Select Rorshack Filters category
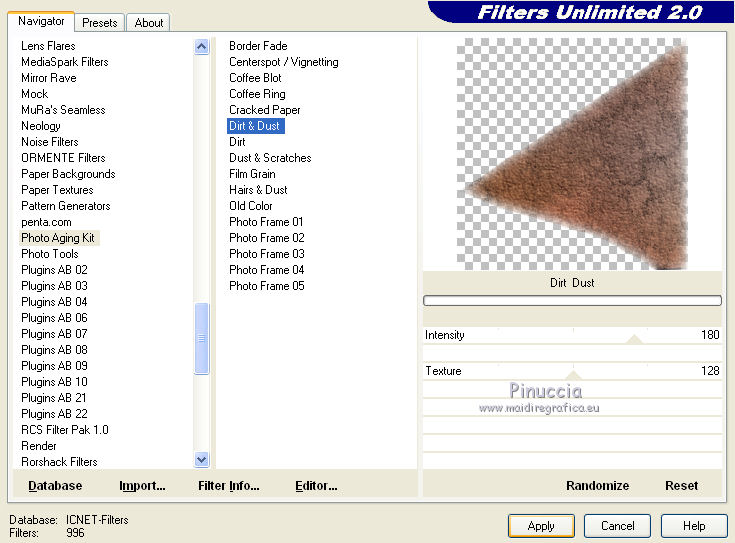Image resolution: width=735 pixels, height=543 pixels. click(x=59, y=461)
